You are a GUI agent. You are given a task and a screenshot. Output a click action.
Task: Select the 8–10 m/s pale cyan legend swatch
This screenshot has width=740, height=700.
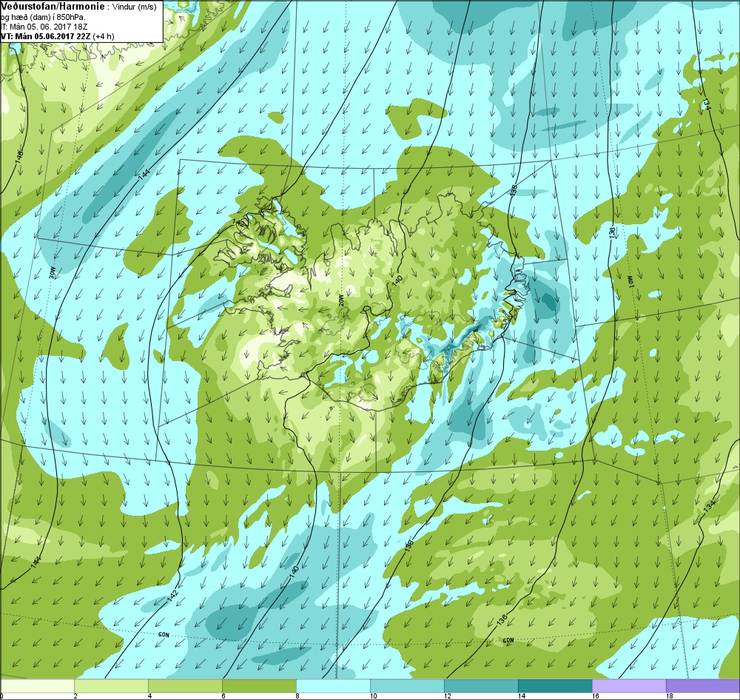pyautogui.click(x=333, y=685)
